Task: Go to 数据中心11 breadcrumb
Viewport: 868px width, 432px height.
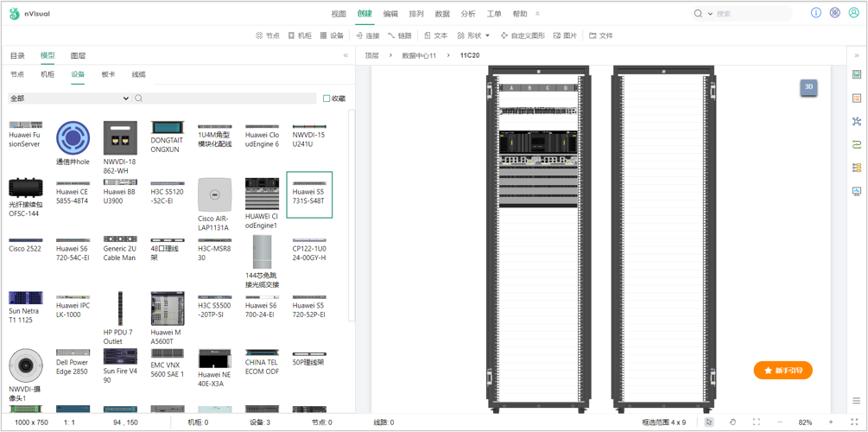Action: pyautogui.click(x=419, y=55)
